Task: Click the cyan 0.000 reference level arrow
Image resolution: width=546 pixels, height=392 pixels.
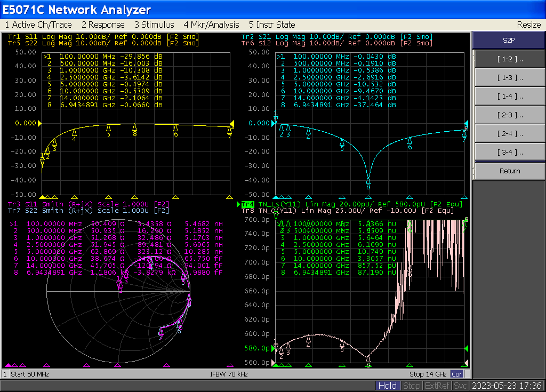Action: (273, 123)
